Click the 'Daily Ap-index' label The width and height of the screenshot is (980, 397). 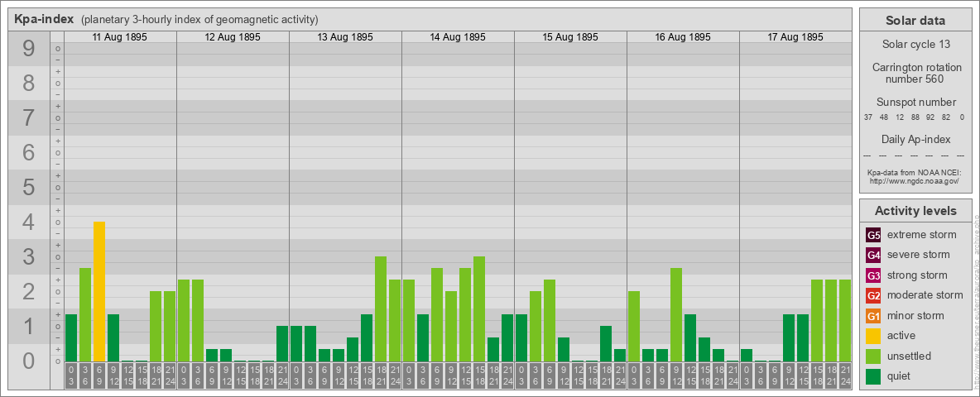[x=915, y=139]
